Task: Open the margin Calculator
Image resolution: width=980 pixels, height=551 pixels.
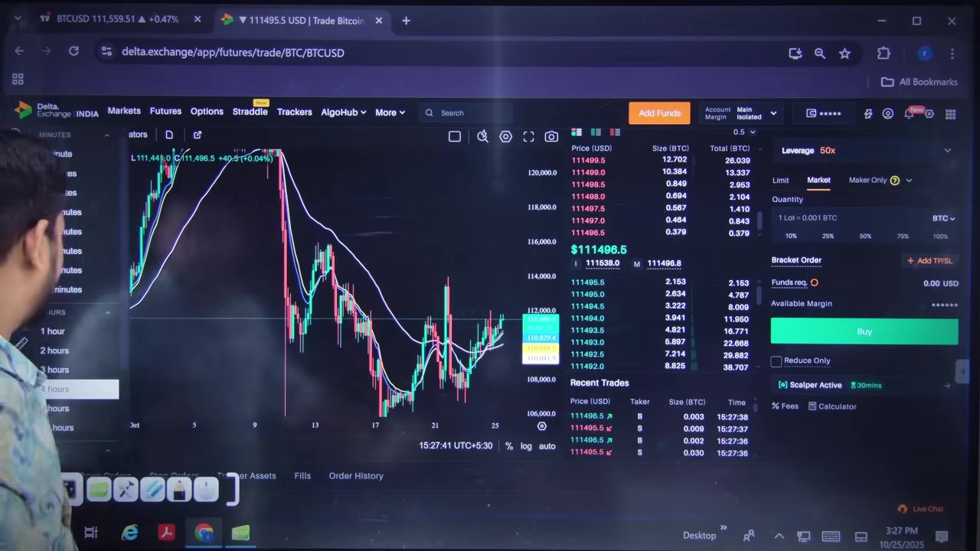Action: pos(837,406)
